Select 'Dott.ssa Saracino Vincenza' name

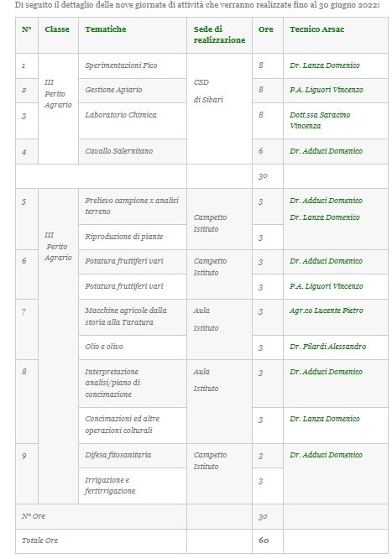(x=320, y=120)
